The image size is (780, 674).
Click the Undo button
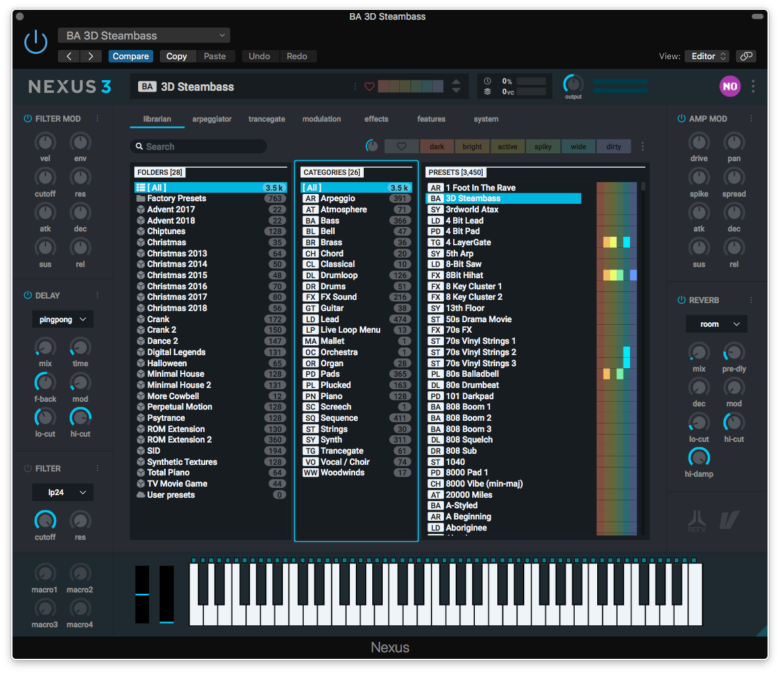pyautogui.click(x=258, y=56)
